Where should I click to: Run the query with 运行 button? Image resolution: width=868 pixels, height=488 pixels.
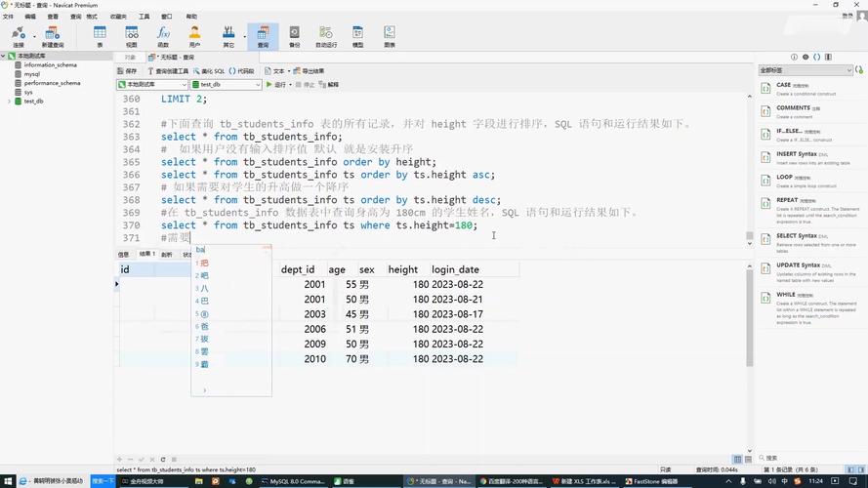coord(276,85)
